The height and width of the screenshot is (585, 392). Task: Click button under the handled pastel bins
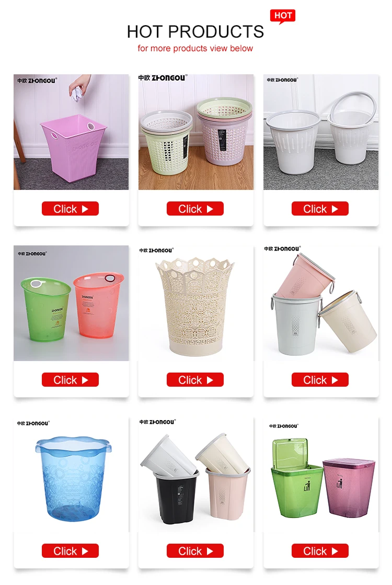320,380
